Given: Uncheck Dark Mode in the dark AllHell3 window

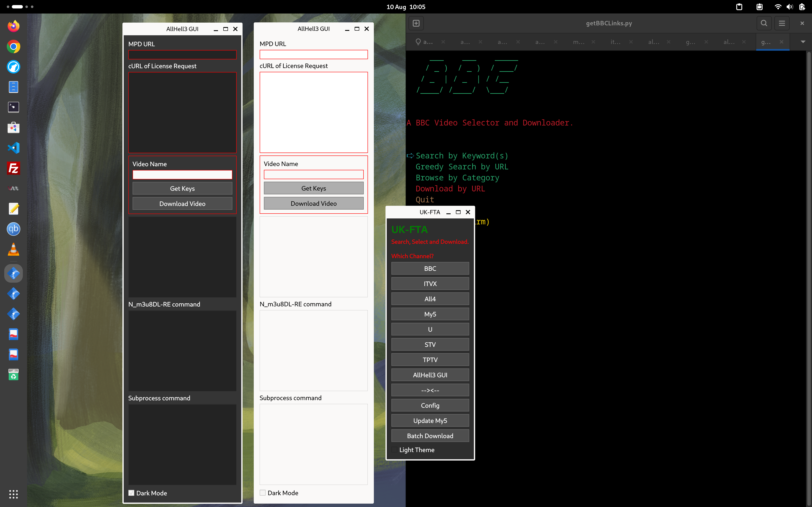Looking at the screenshot, I should coord(132,493).
